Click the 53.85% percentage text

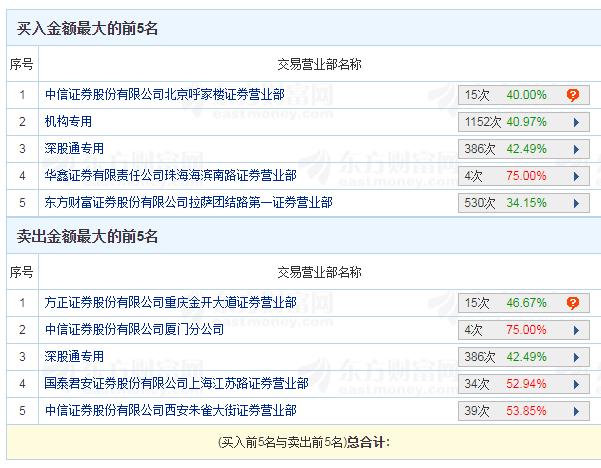526,411
